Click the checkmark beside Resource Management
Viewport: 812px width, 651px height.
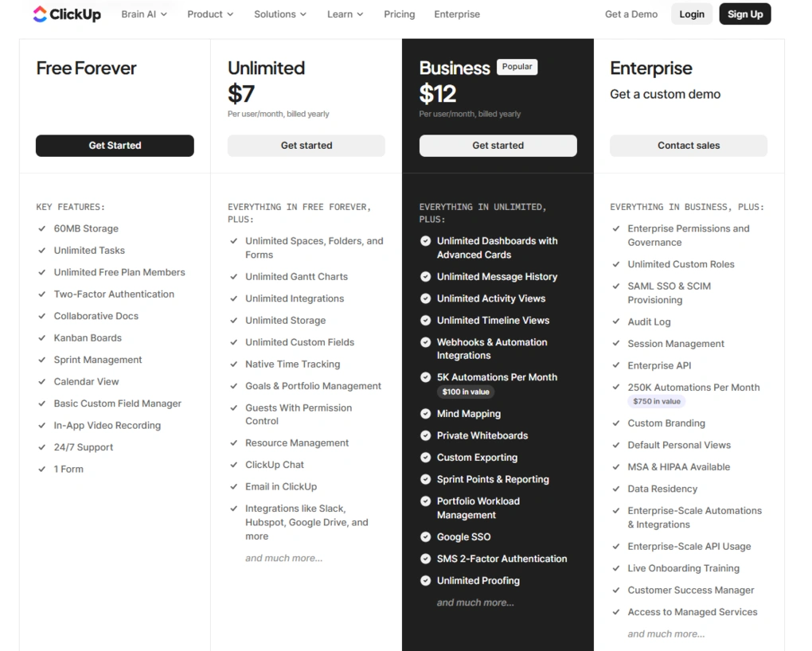click(233, 442)
